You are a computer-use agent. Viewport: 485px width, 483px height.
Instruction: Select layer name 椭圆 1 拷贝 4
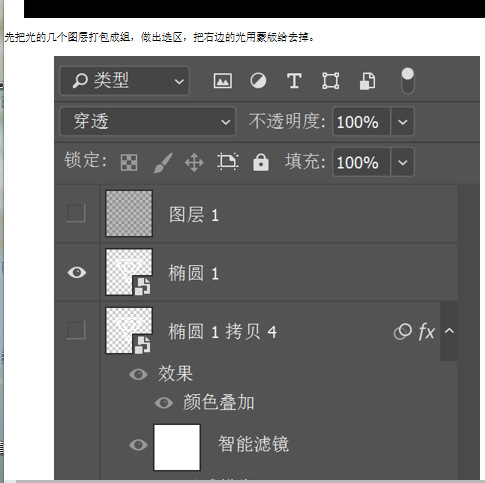click(222, 332)
